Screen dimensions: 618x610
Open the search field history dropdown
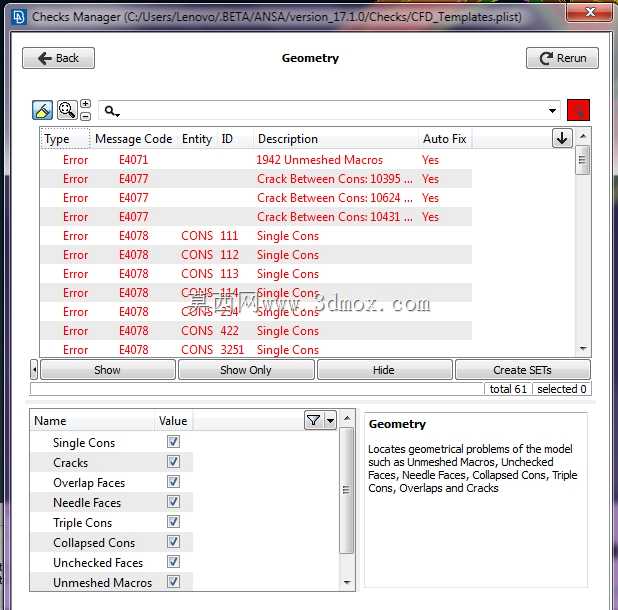click(553, 111)
